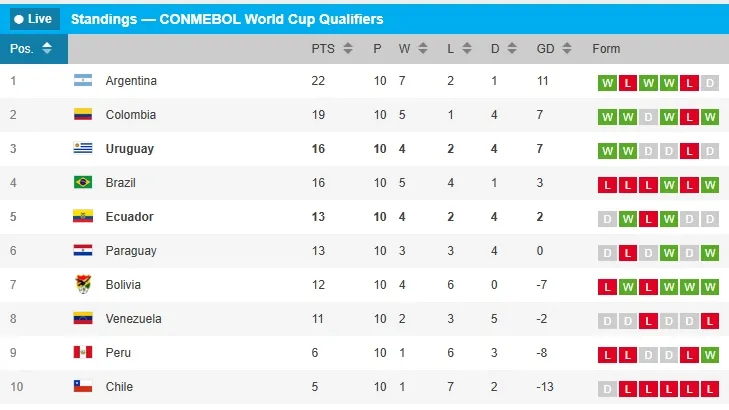Click the Peru flag icon
Screen dimensions: 729x410
pyautogui.click(x=83, y=353)
